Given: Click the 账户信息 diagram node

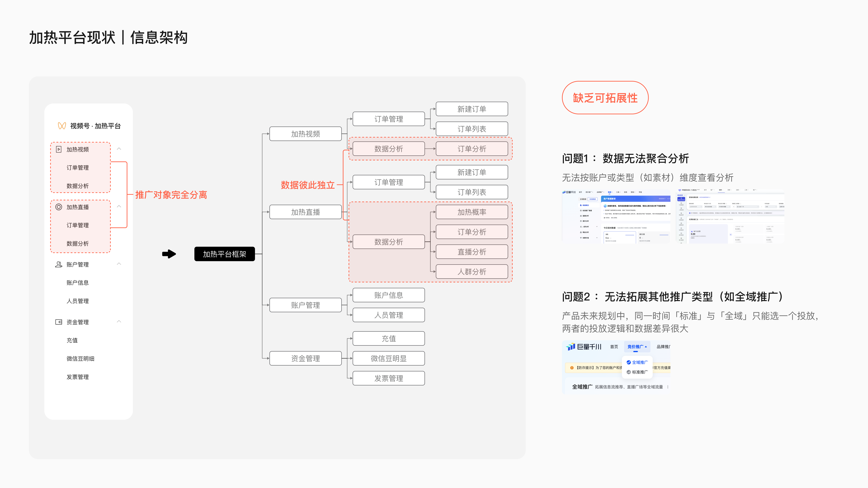Looking at the screenshot, I should 388,295.
